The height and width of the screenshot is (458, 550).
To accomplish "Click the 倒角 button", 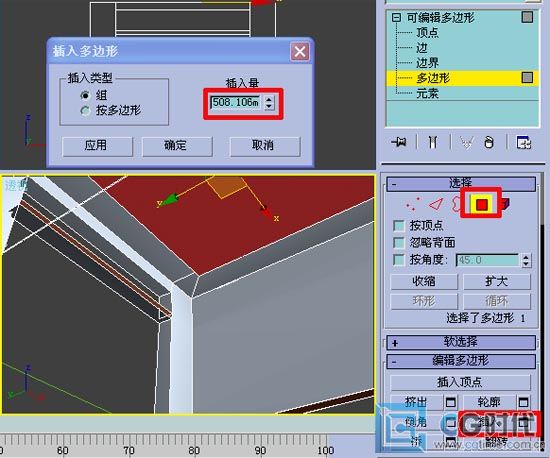I will click(417, 423).
